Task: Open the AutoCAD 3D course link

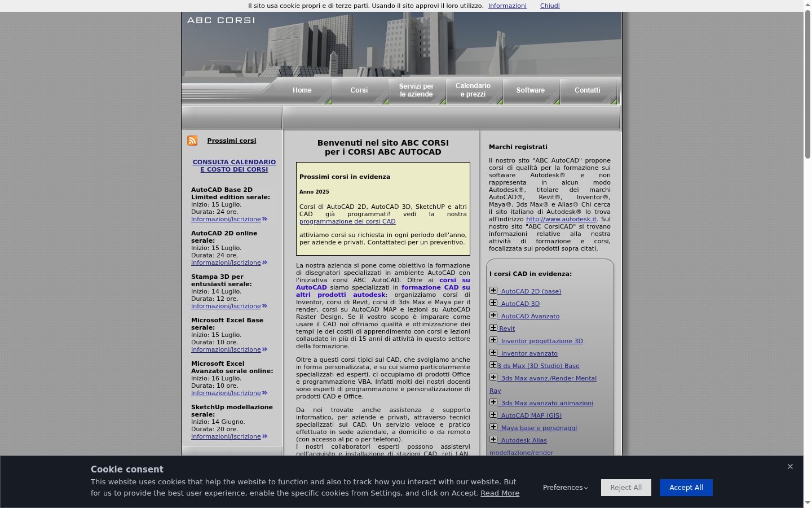Action: (x=520, y=304)
